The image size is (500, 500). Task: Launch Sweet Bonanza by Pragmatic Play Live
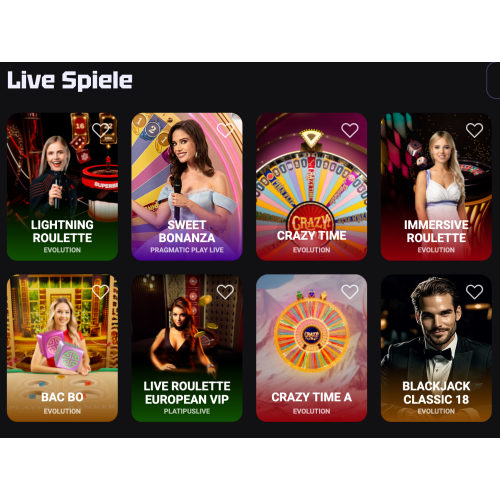[187, 187]
